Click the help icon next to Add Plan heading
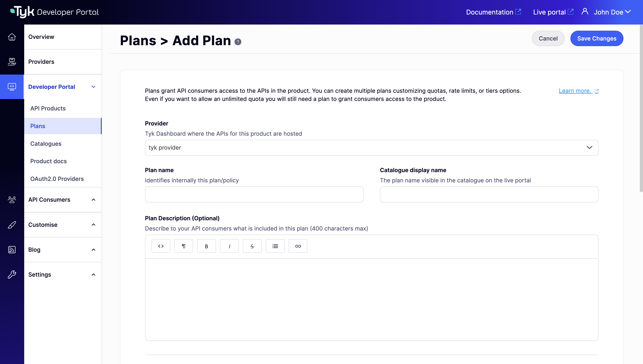 pyautogui.click(x=238, y=41)
